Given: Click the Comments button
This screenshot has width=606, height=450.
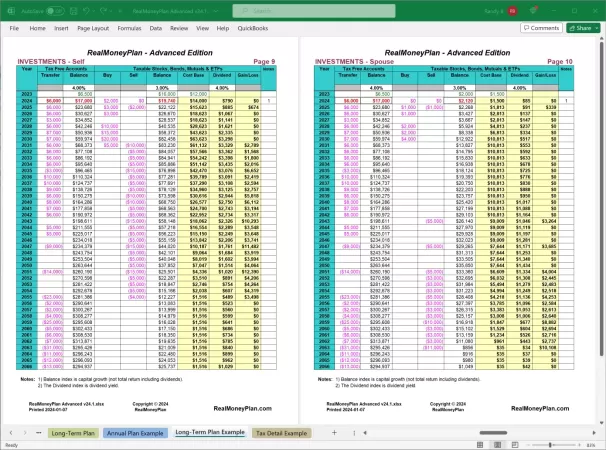Looking at the screenshot, I should point(539,28).
